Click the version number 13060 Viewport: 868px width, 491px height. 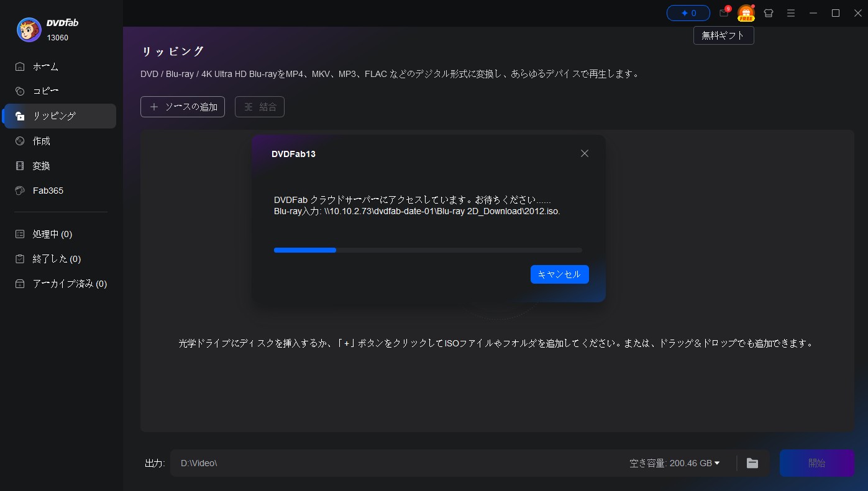point(58,37)
